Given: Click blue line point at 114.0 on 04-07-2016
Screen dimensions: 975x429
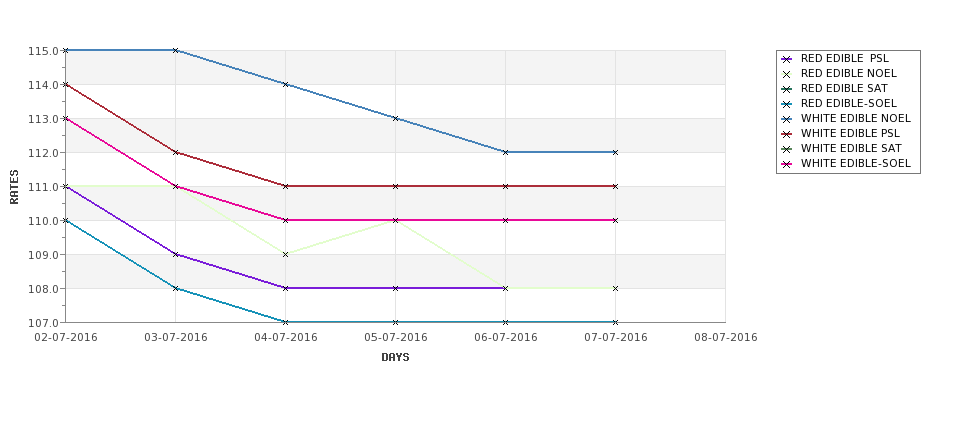Looking at the screenshot, I should (285, 84).
